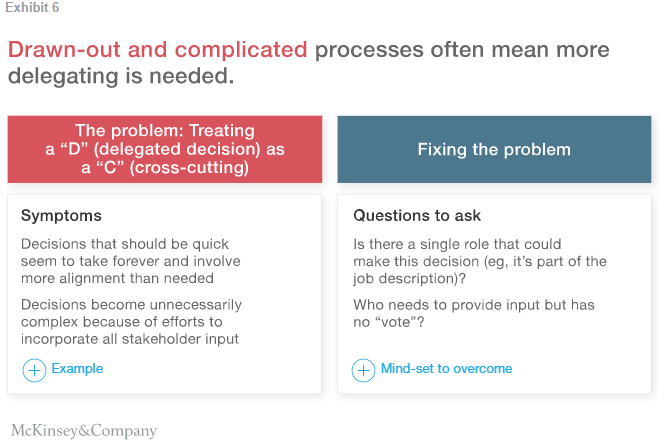Click the red "Drawn-out and complicated" title text
The width and height of the screenshot is (669, 447).
(157, 50)
